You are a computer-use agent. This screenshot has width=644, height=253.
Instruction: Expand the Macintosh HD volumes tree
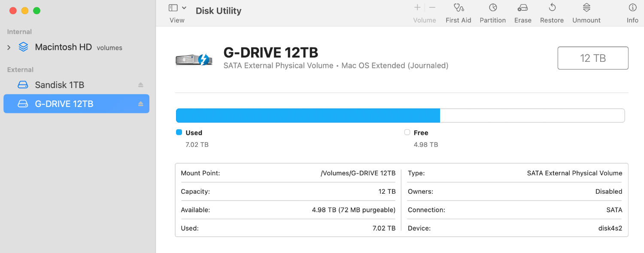click(x=9, y=47)
